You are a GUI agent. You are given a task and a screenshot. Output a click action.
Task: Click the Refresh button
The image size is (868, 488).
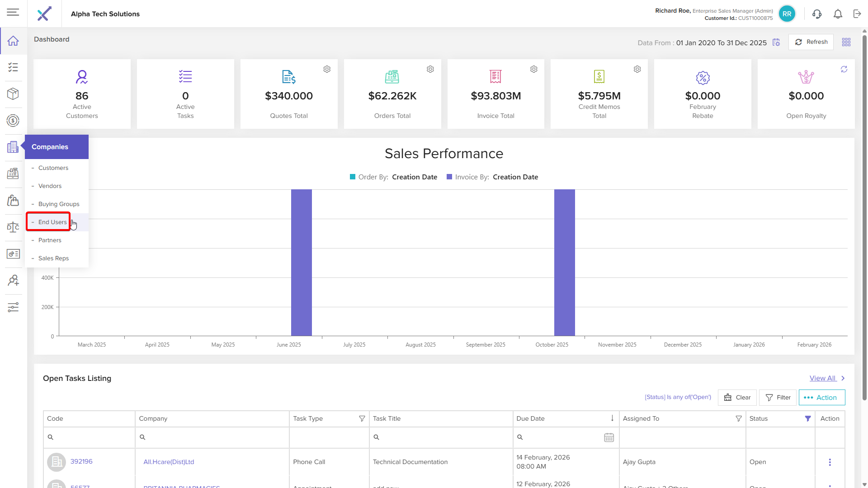811,42
